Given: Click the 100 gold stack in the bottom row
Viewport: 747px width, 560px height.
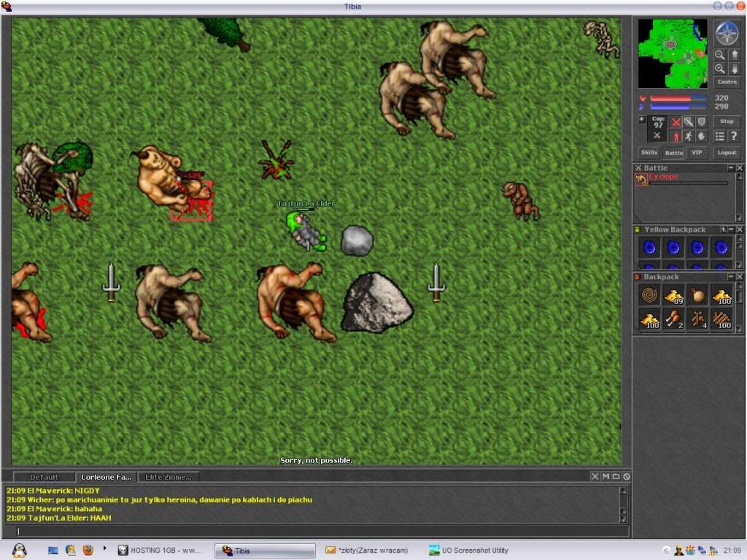Looking at the screenshot, I should 649,319.
